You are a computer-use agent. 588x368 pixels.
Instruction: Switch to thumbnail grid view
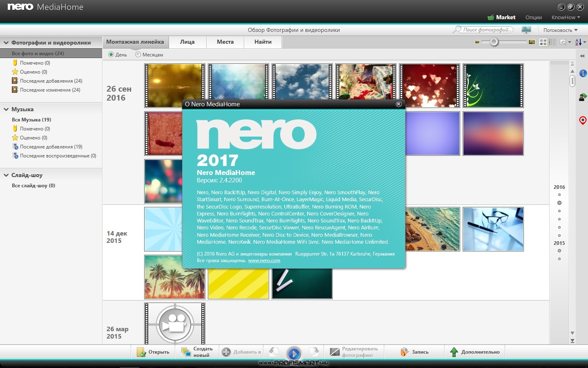tap(543, 42)
